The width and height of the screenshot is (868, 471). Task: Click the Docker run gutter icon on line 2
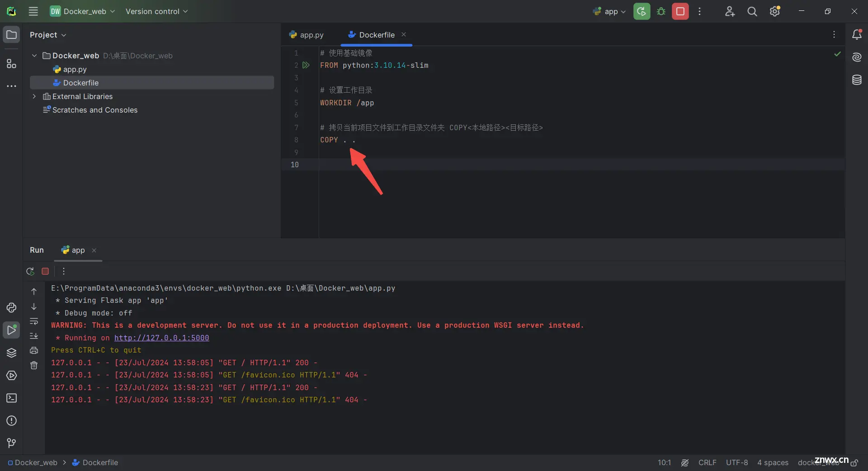point(306,65)
